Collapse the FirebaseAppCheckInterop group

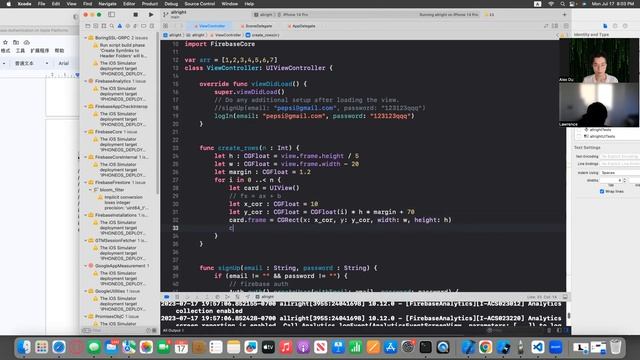click(85, 107)
